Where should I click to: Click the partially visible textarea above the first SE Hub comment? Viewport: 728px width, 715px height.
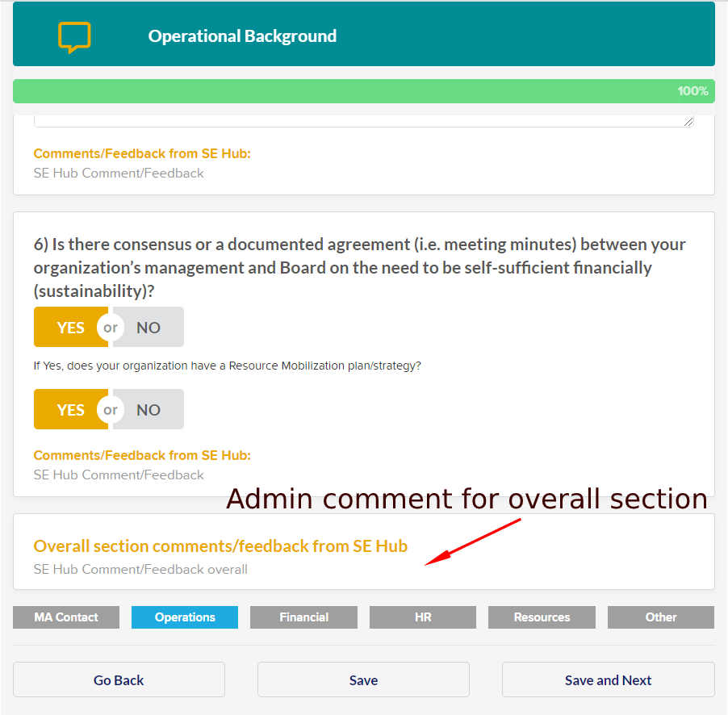click(363, 121)
